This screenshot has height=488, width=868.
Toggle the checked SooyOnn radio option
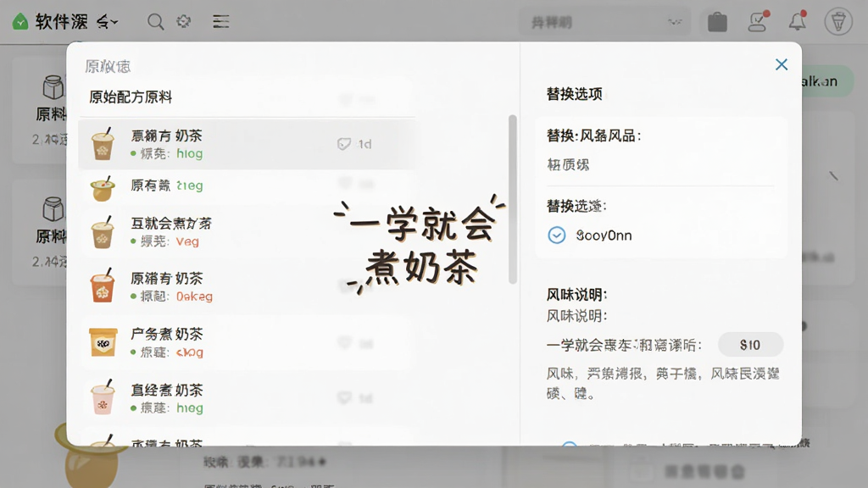[556, 236]
